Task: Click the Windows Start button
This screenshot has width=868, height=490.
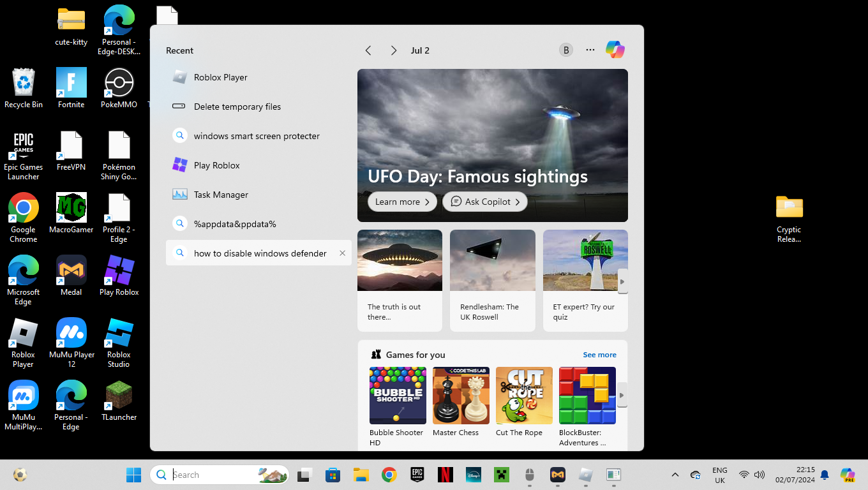Action: tap(134, 475)
